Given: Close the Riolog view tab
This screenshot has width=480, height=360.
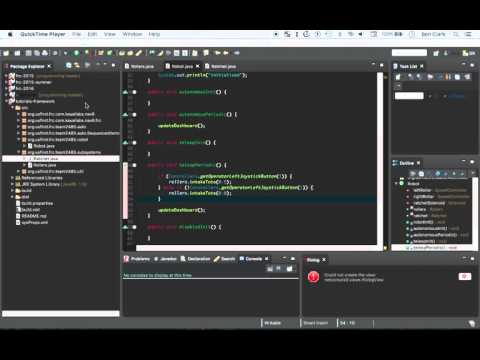Looking at the screenshot, I should [324, 260].
